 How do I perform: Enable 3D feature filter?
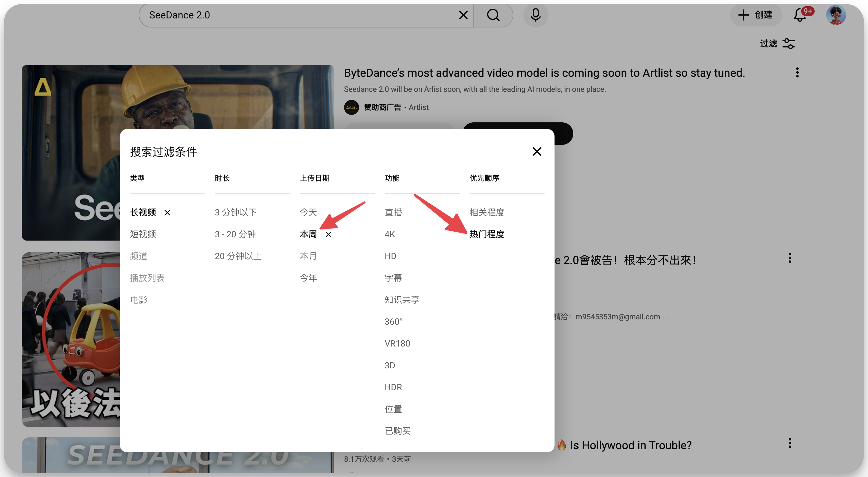point(390,366)
